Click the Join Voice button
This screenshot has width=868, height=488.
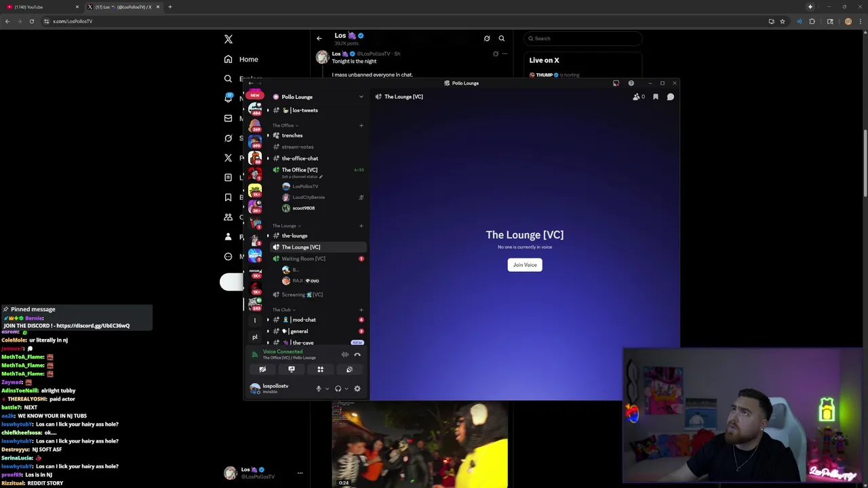pos(525,265)
